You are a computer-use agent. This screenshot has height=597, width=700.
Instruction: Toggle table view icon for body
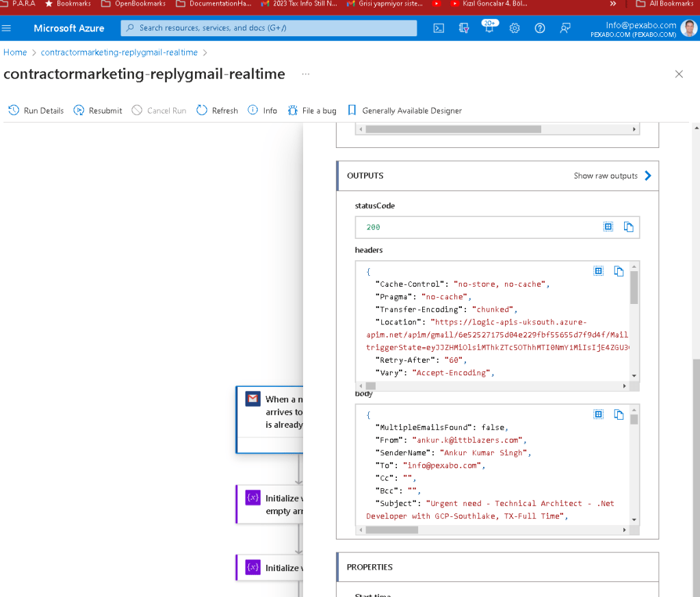coord(598,414)
